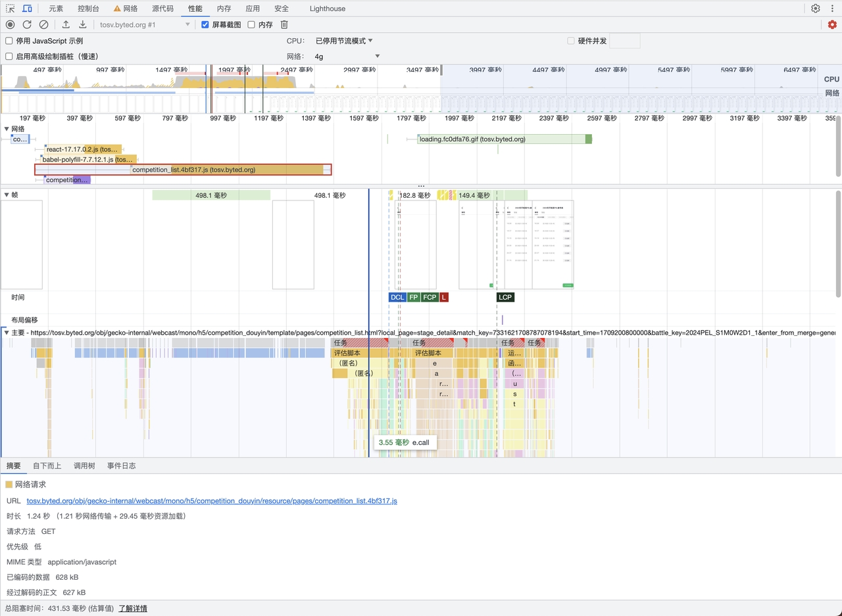
Task: Download the performance profile
Action: [83, 24]
